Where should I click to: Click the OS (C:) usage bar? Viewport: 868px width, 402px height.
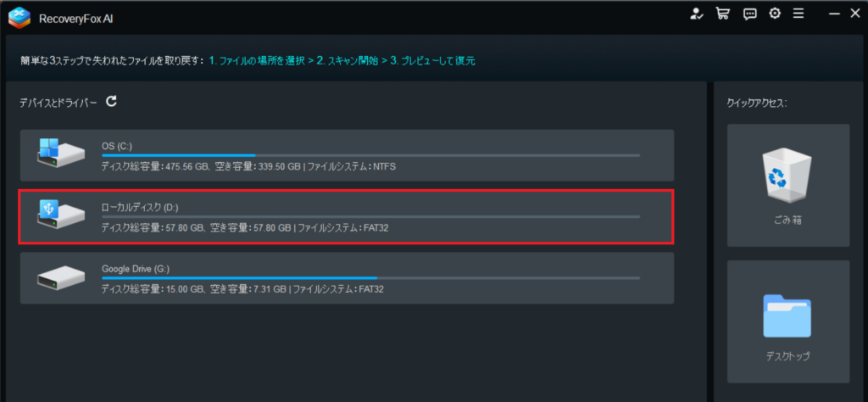pos(370,156)
